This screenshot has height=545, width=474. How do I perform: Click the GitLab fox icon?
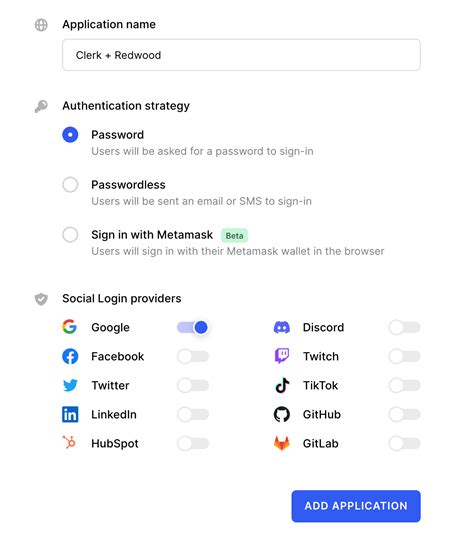coord(281,443)
